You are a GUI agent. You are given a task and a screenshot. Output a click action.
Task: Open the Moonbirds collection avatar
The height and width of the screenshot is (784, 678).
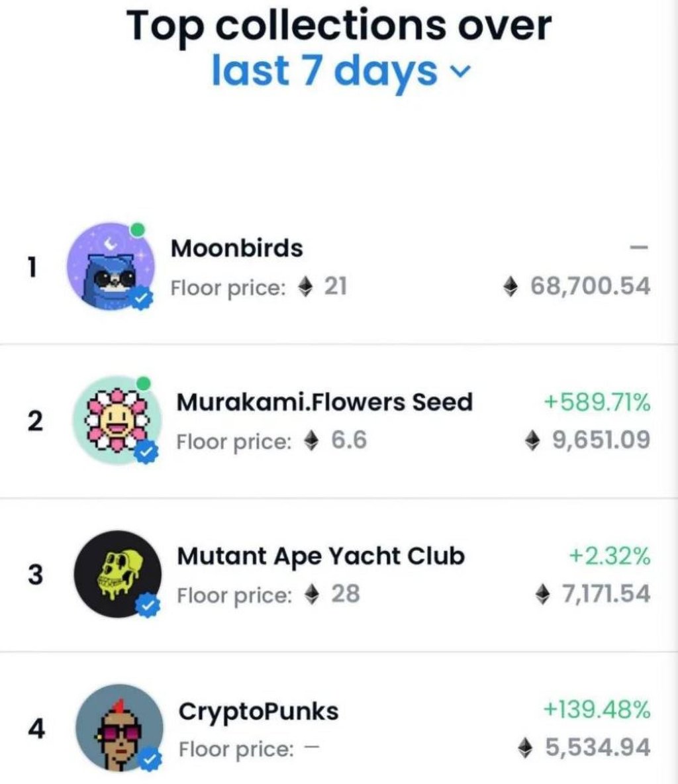point(111,266)
